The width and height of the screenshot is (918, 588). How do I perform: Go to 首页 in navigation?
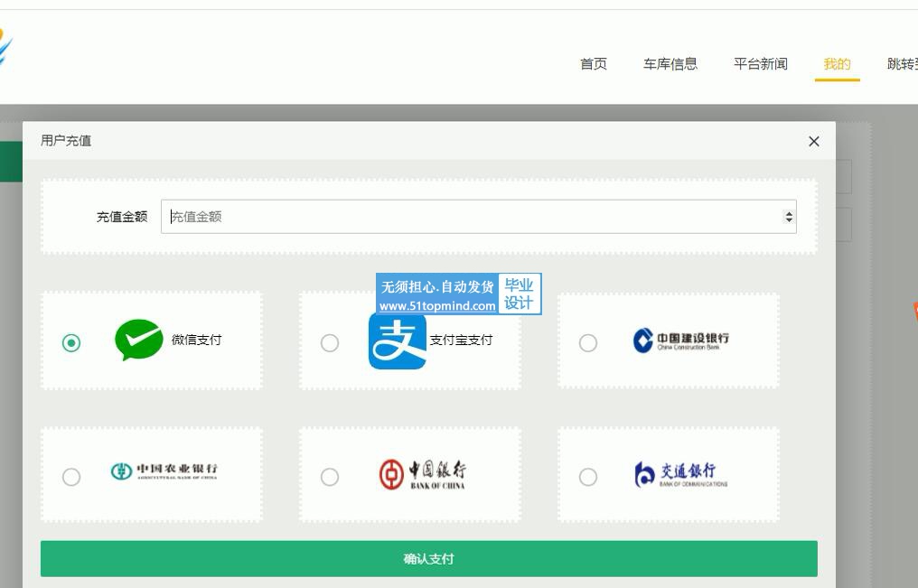[x=594, y=64]
